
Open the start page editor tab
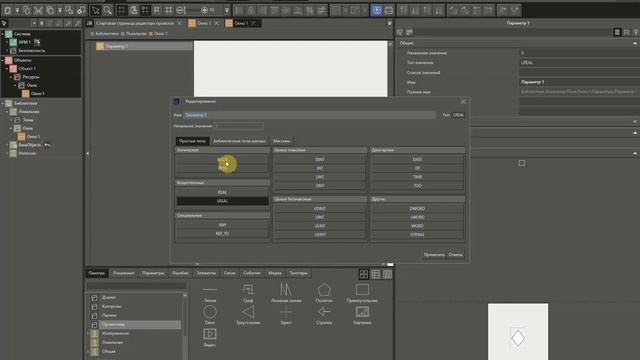135,23
